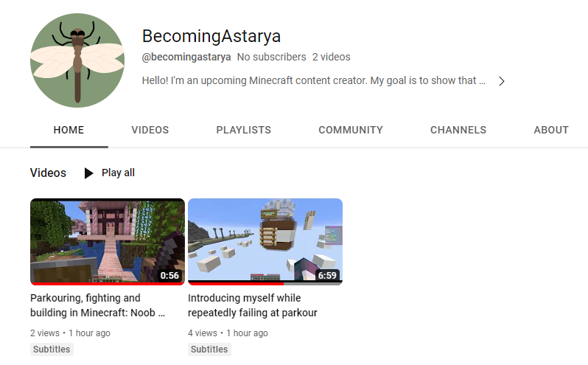Click the 6:59 video thumbnail
Image resolution: width=588 pixels, height=365 pixels.
coord(265,242)
